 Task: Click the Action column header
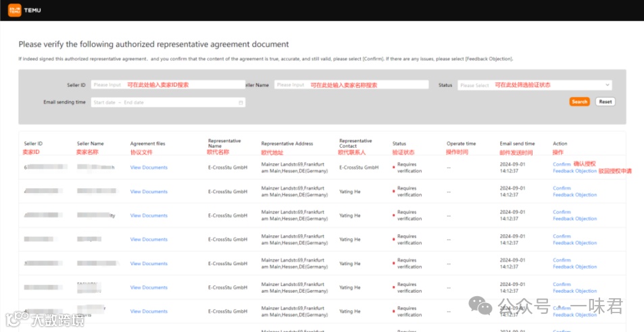[560, 144]
